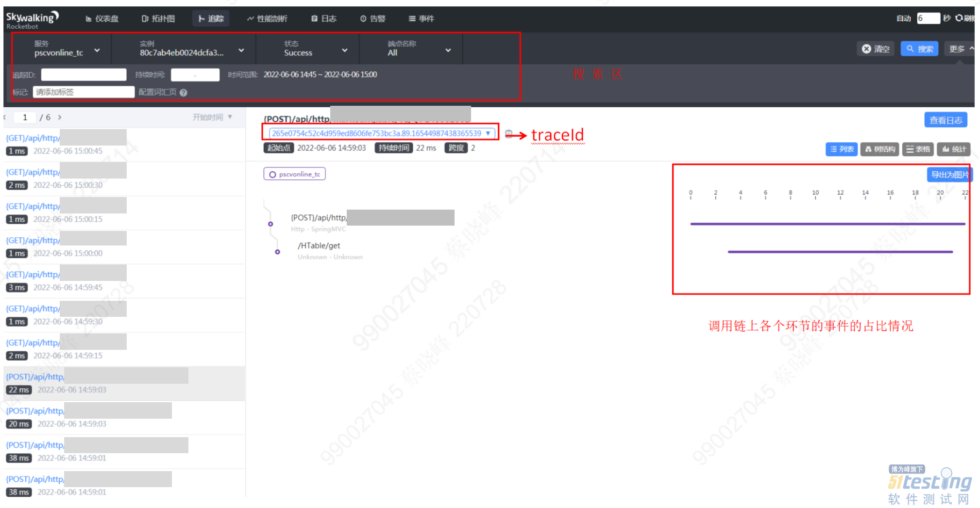Toggle the 自动 auto refresh option
Viewport: 980px width, 508px height.
(x=903, y=18)
